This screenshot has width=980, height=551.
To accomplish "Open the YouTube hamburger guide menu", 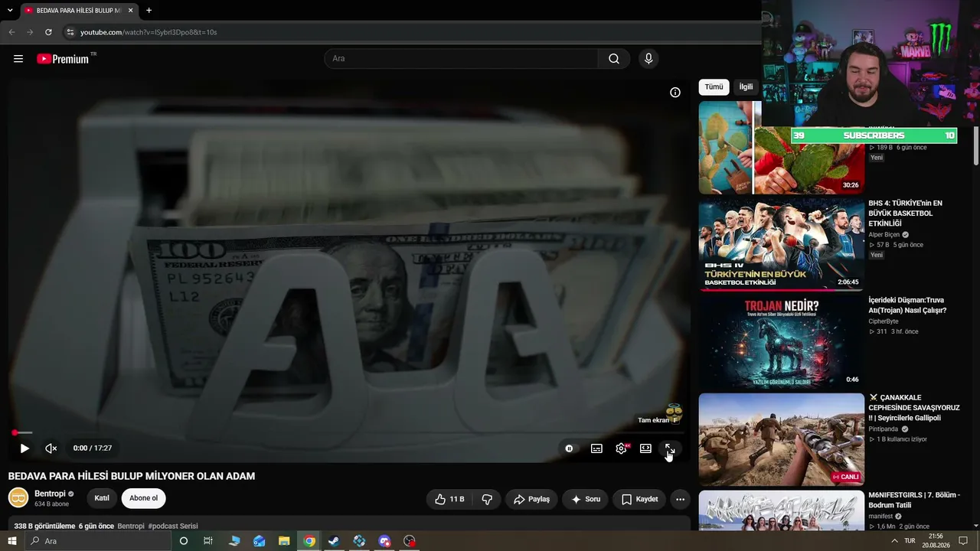I will coord(18,59).
